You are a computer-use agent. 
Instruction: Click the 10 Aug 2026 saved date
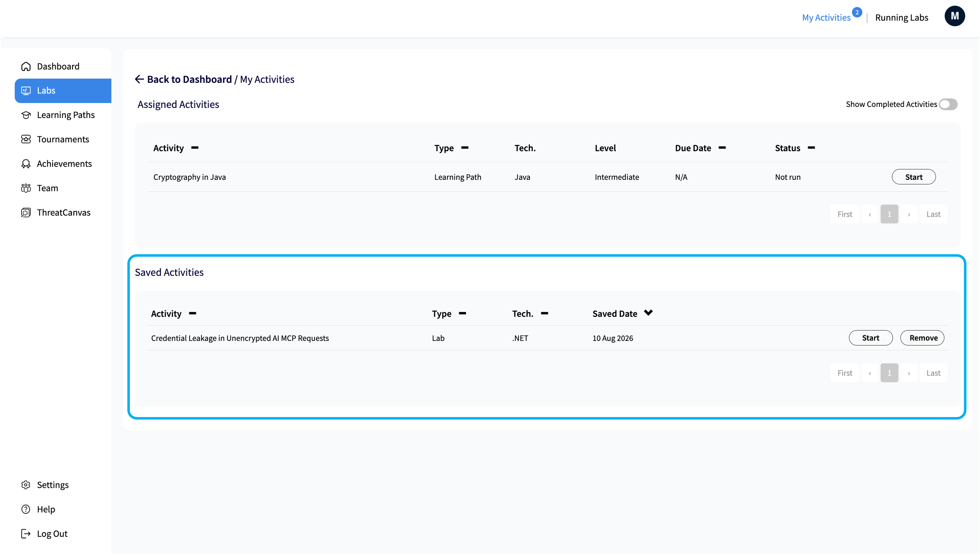613,338
